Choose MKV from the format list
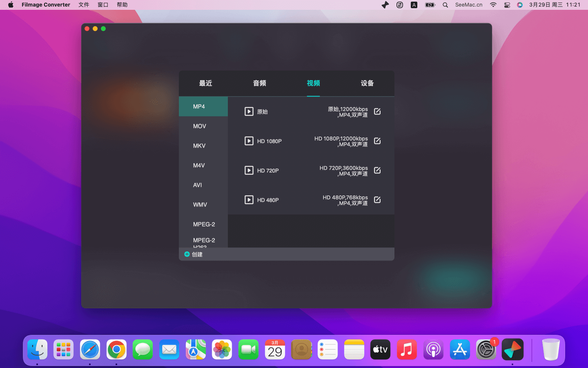 199,146
